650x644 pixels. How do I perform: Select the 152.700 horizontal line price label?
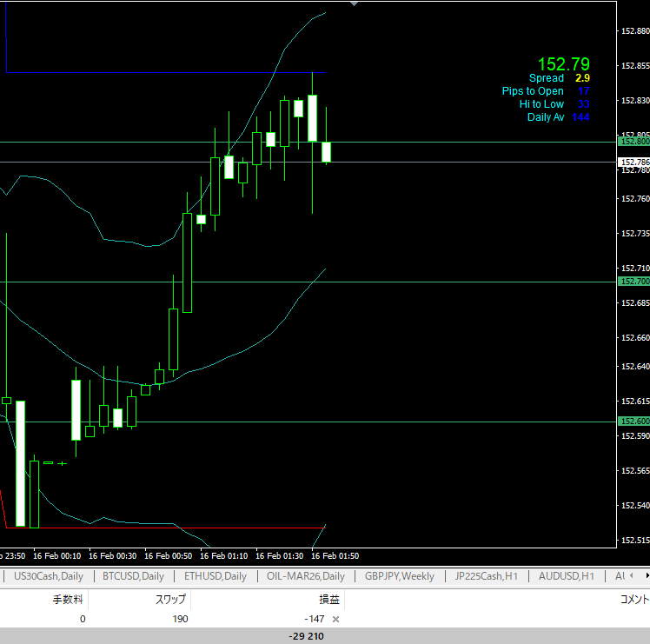[x=633, y=282]
